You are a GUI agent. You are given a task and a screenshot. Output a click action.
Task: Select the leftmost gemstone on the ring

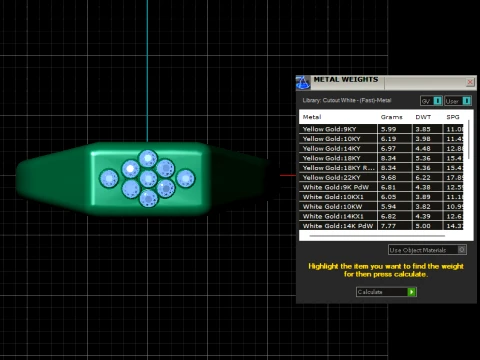click(x=109, y=178)
